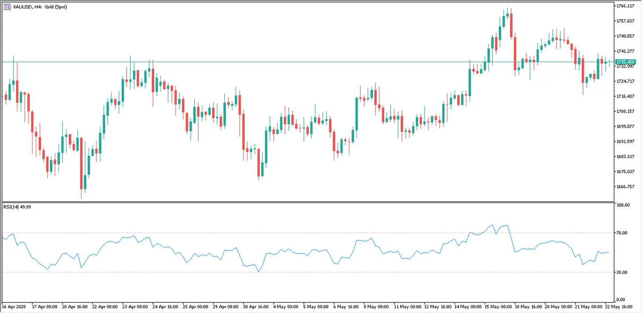Click the 16 Apr 2020 date label

pyautogui.click(x=13, y=308)
